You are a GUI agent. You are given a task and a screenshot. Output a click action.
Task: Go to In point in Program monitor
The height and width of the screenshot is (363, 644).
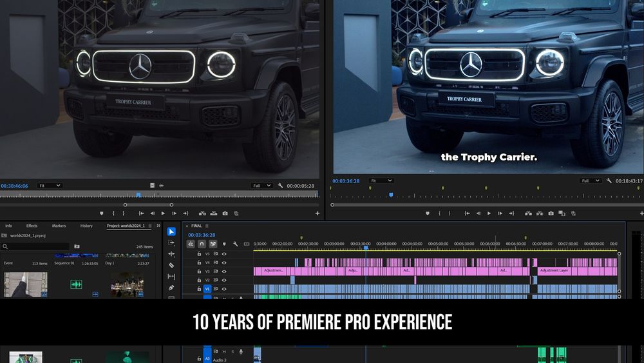pos(467,213)
